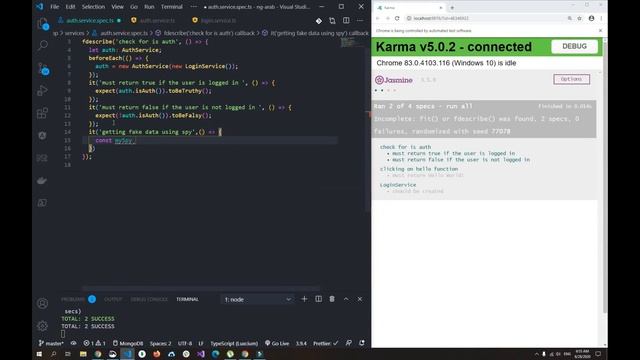Split the terminal pane
Image resolution: width=640 pixels, height=360 pixels.
318,299
